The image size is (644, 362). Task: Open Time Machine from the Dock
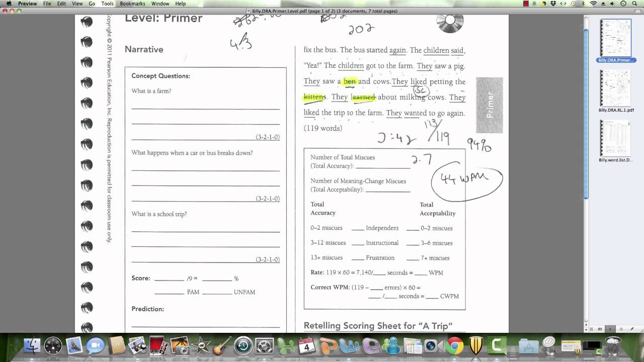(243, 346)
